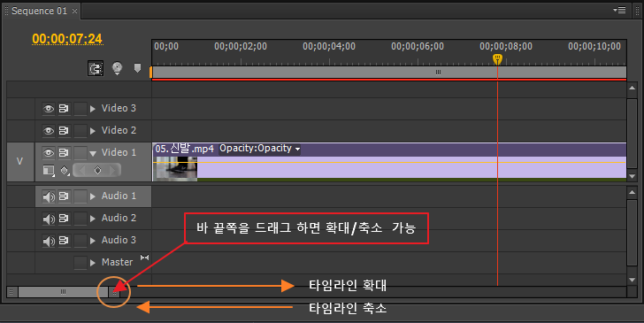Toggle sync lock on Video 2
The image size is (644, 323).
click(64, 131)
